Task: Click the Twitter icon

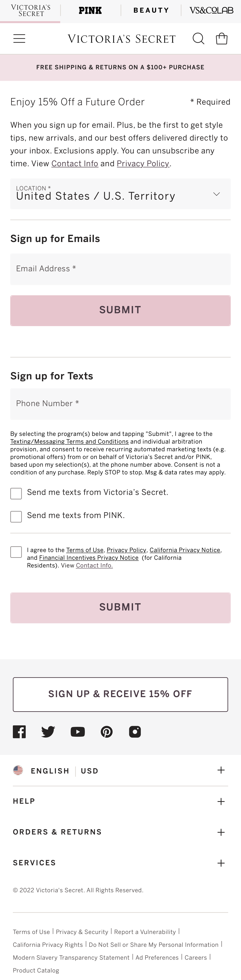Action: point(48,731)
